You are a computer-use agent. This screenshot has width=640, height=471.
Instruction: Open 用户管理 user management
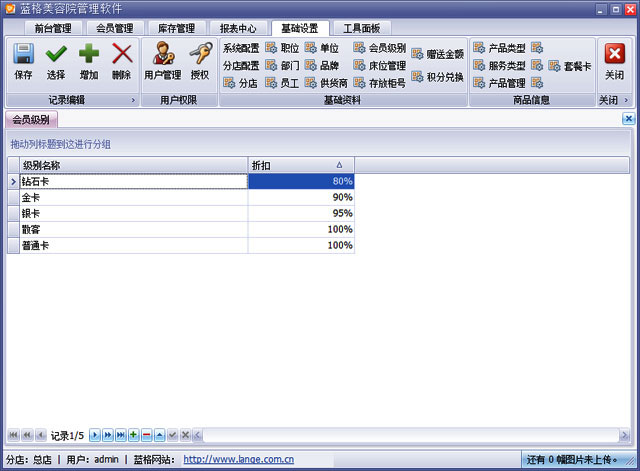pyautogui.click(x=163, y=61)
